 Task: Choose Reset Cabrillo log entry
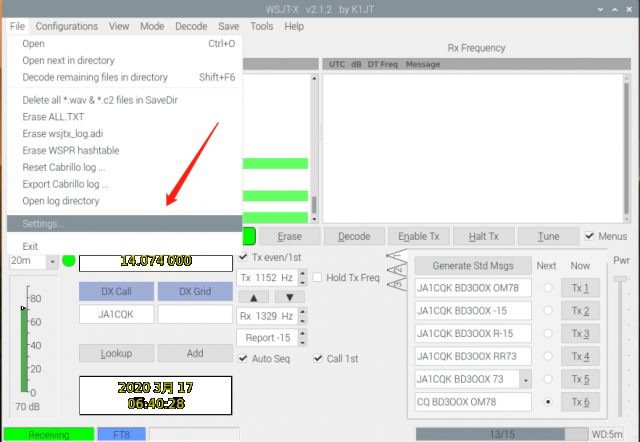click(124, 167)
